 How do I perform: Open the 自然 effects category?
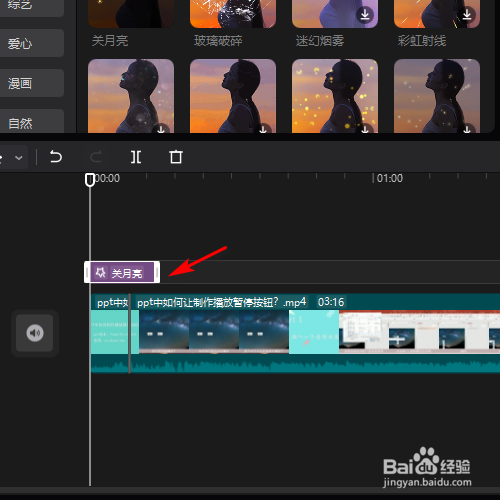pos(32,122)
